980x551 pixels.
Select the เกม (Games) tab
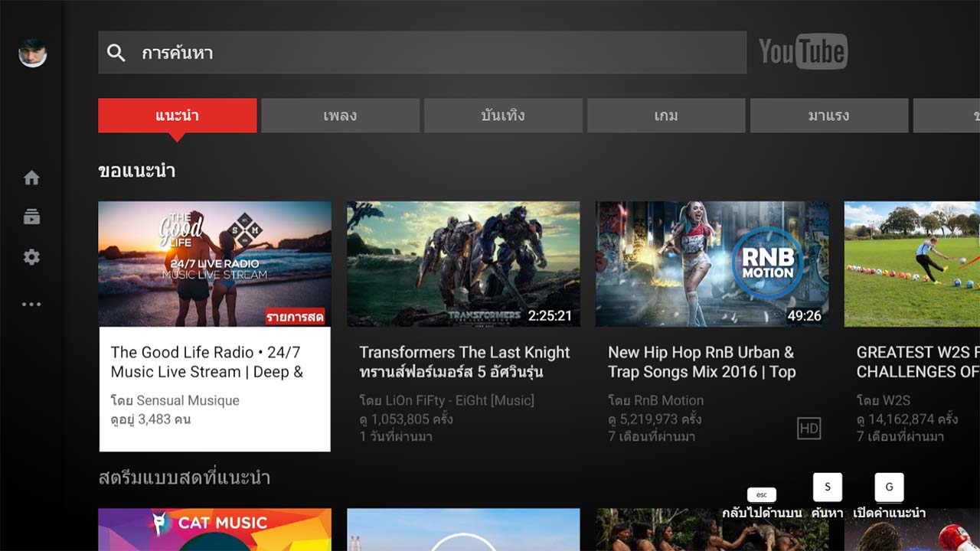click(x=666, y=115)
